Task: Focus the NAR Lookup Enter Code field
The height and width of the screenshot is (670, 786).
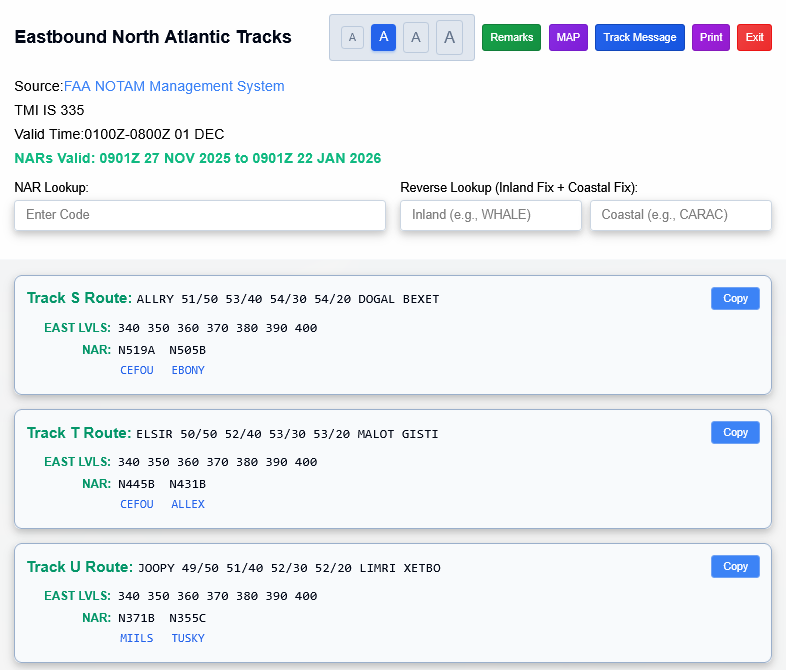Action: tap(200, 215)
